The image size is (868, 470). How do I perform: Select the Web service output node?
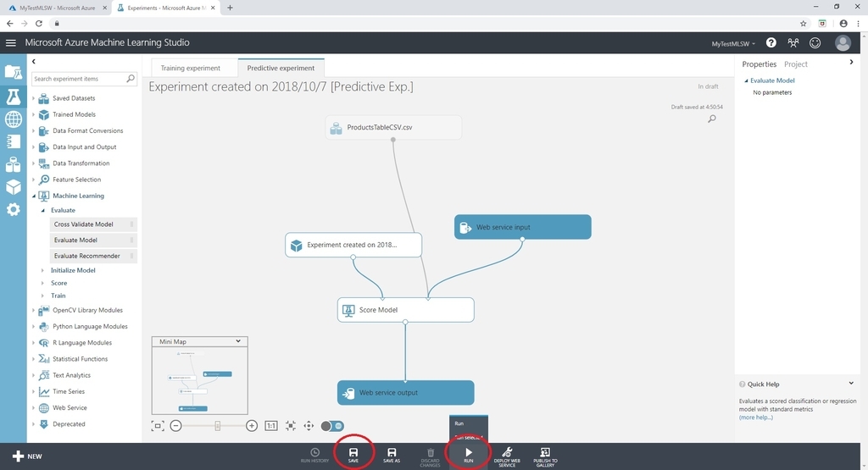[406, 393]
